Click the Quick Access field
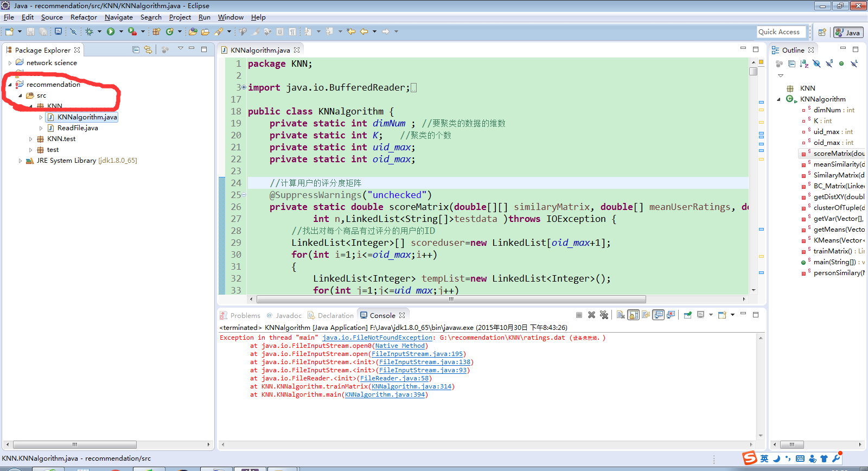The width and height of the screenshot is (868, 471). 780,32
